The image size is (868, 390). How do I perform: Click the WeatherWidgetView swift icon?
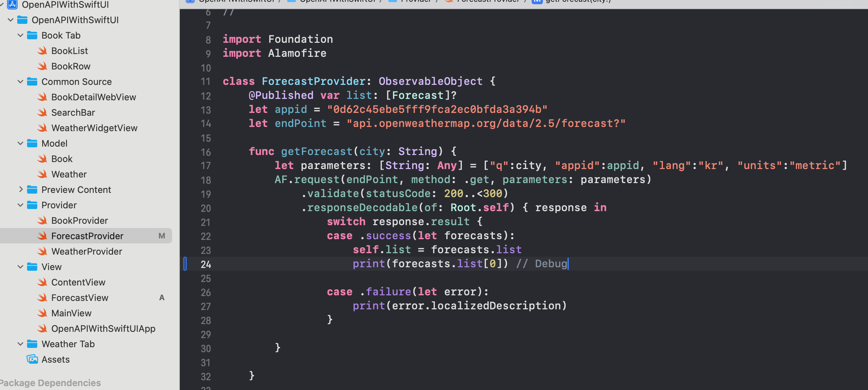tap(42, 128)
